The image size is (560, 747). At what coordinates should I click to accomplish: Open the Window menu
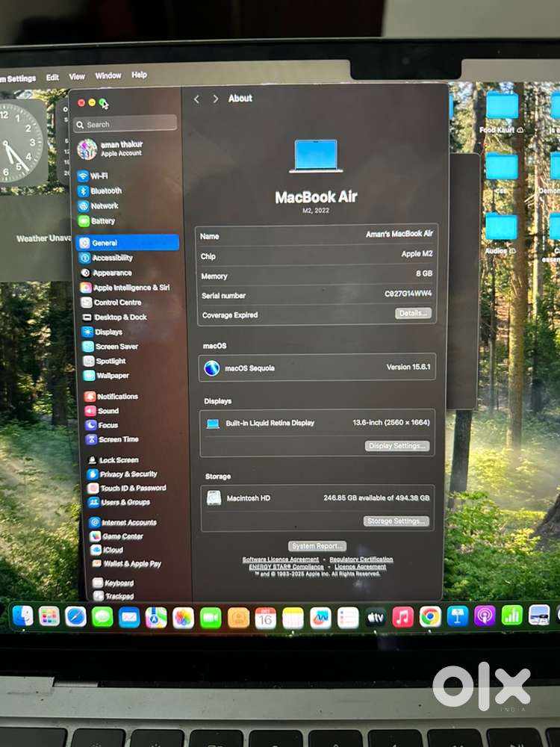108,75
